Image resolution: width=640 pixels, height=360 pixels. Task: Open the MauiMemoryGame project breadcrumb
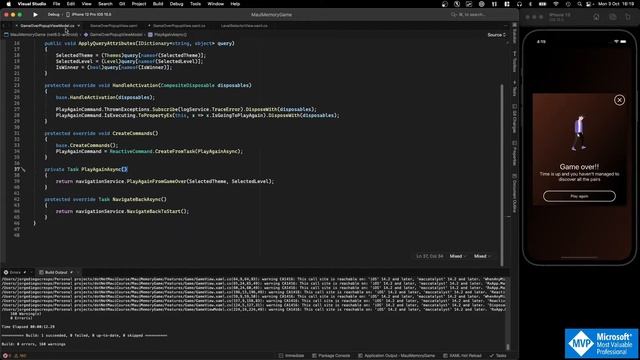tap(41, 35)
